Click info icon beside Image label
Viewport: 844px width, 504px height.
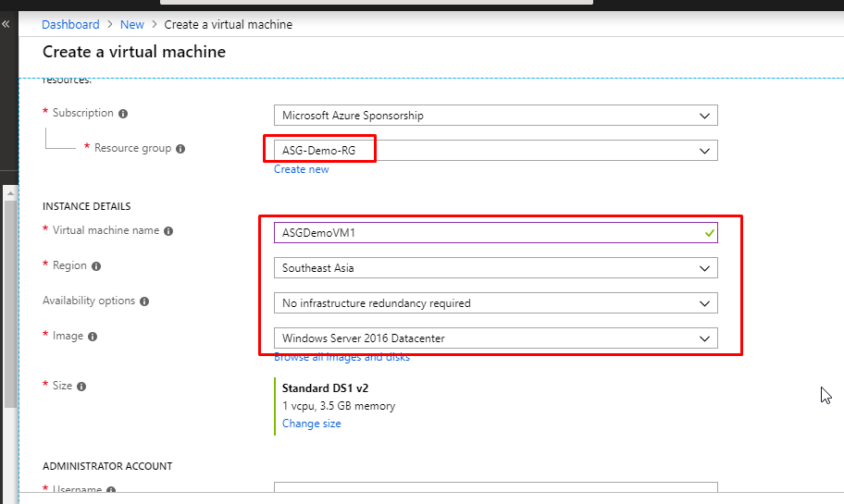tap(93, 337)
